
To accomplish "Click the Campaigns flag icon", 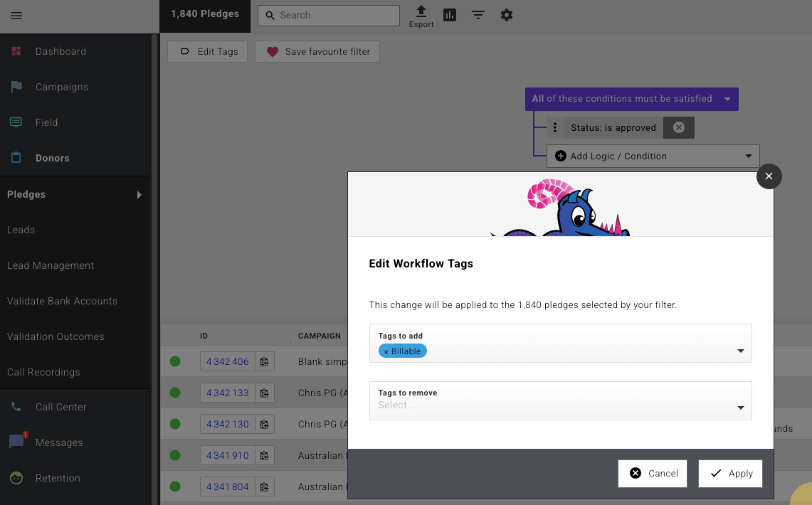I will pos(16,86).
